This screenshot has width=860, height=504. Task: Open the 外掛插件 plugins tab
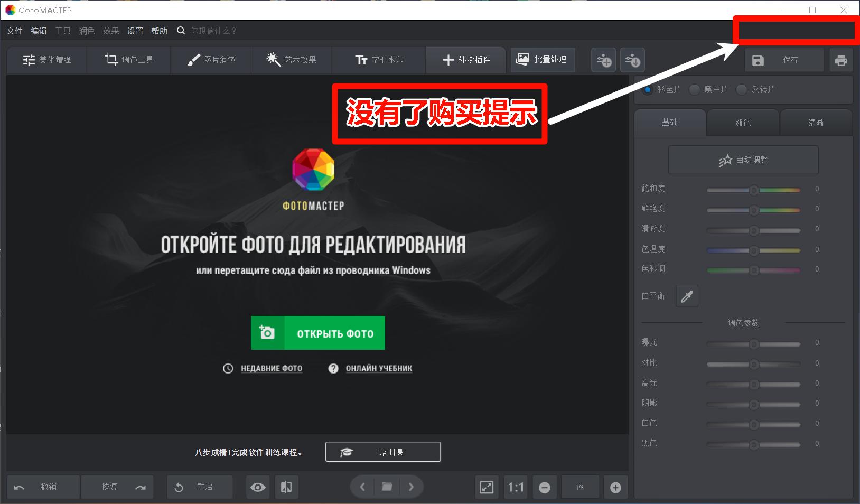(466, 60)
